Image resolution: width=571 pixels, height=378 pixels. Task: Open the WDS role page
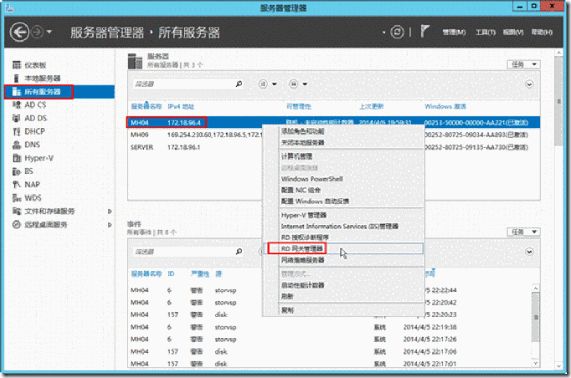pyautogui.click(x=33, y=198)
